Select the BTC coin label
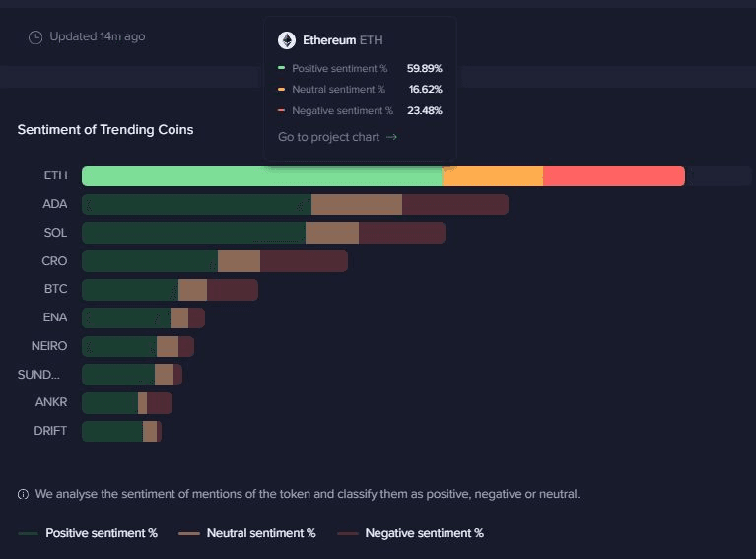The height and width of the screenshot is (559, 756). (55, 290)
